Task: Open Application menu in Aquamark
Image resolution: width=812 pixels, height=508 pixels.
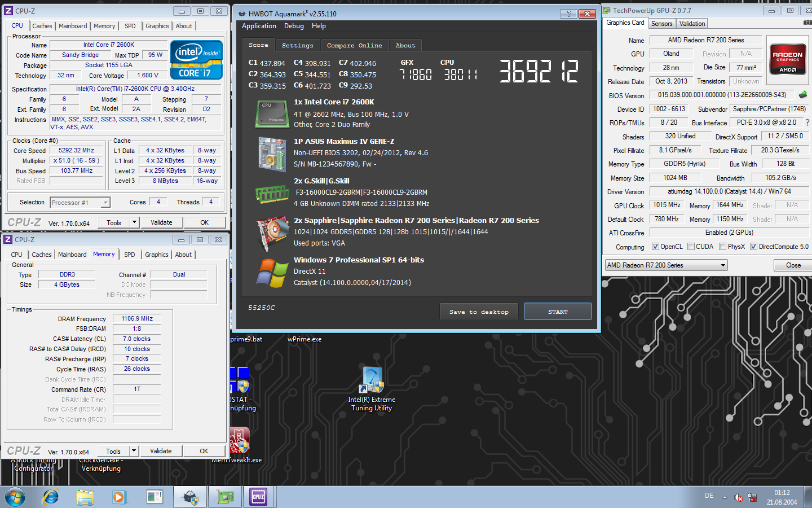Action: pyautogui.click(x=259, y=26)
